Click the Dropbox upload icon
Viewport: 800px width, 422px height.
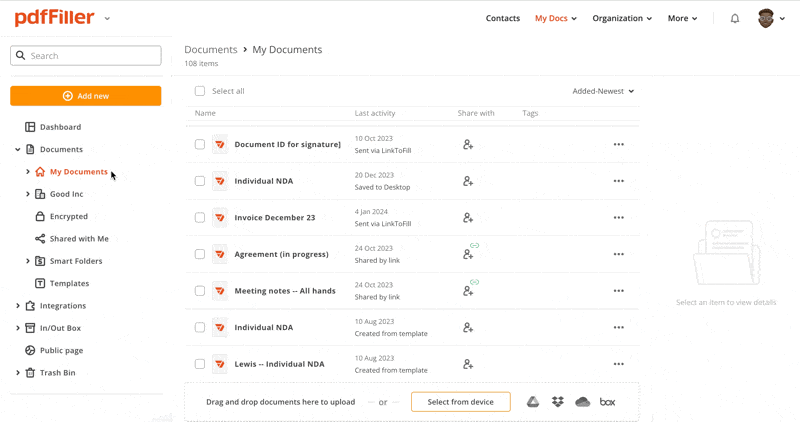pos(558,402)
